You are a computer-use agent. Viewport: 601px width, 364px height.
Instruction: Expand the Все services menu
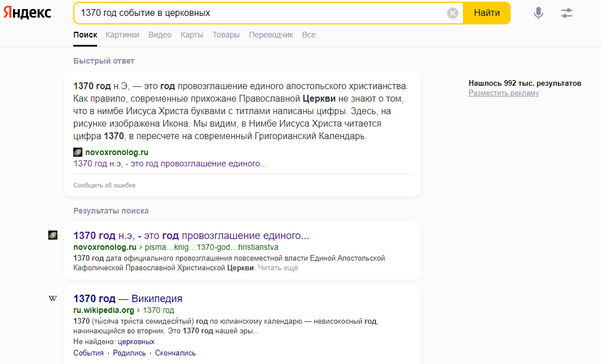(308, 35)
